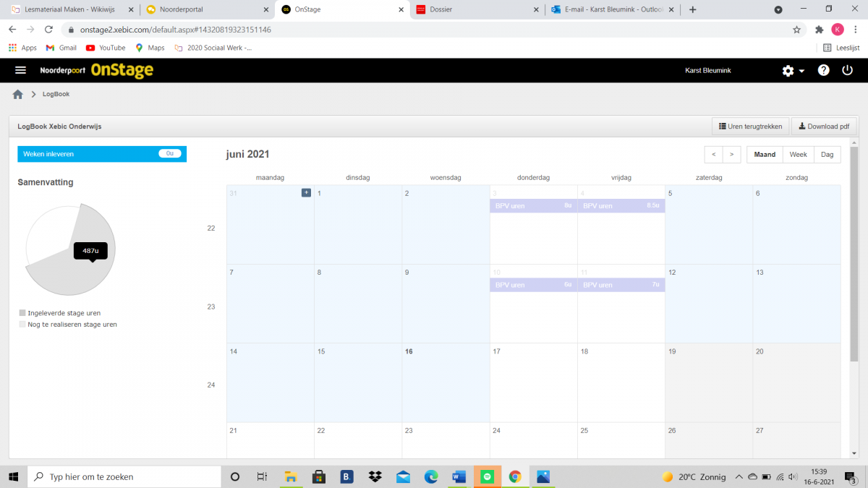The height and width of the screenshot is (488, 868).
Task: Bookmark this page with star icon
Action: click(x=796, y=30)
